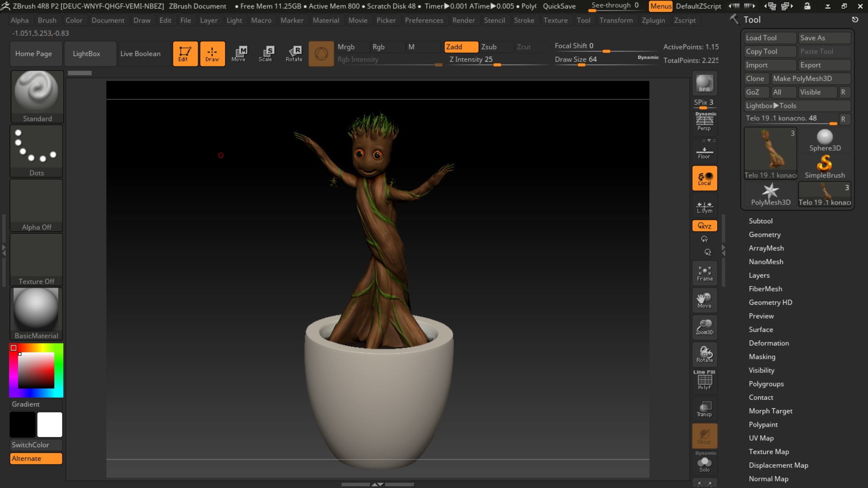The image size is (868, 488).
Task: Click the QuickSave button
Action: (x=559, y=6)
